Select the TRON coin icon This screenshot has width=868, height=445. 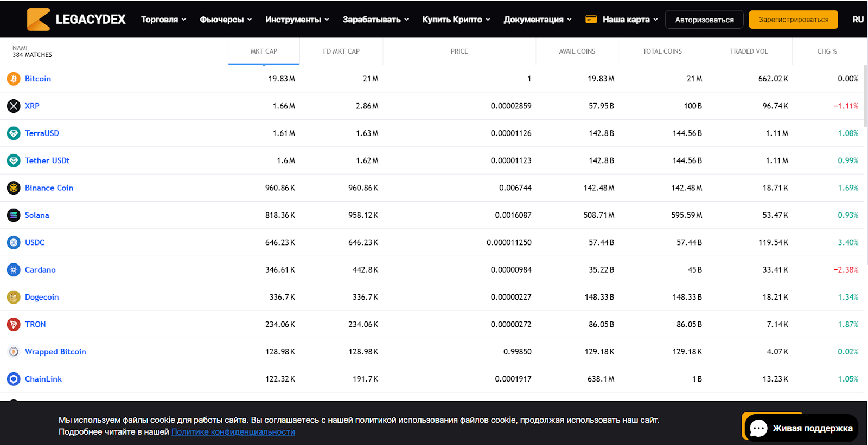tap(14, 324)
